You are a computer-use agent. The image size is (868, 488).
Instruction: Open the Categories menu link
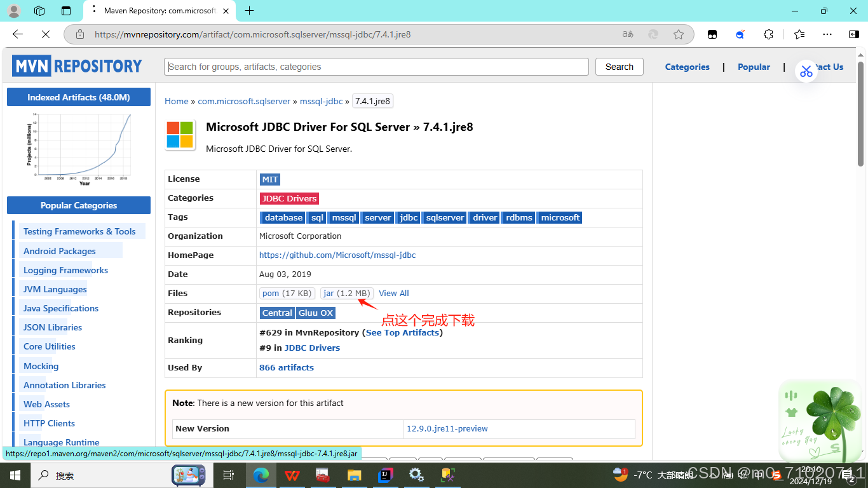click(x=687, y=67)
